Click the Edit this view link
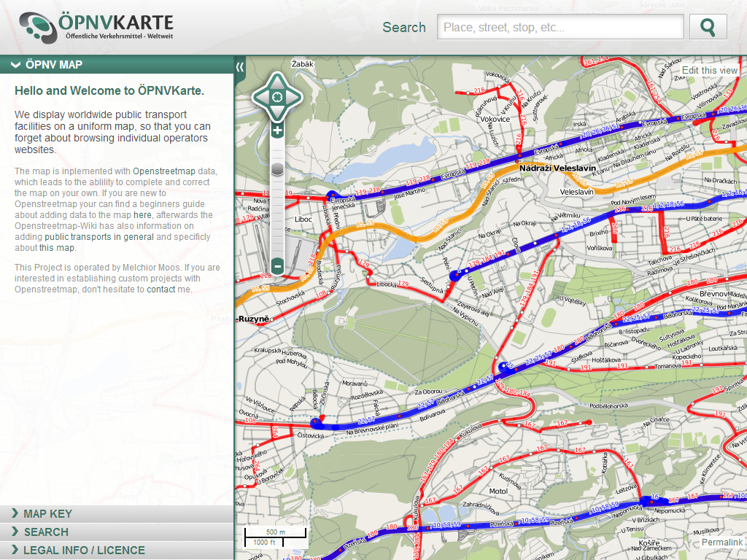 pos(710,70)
